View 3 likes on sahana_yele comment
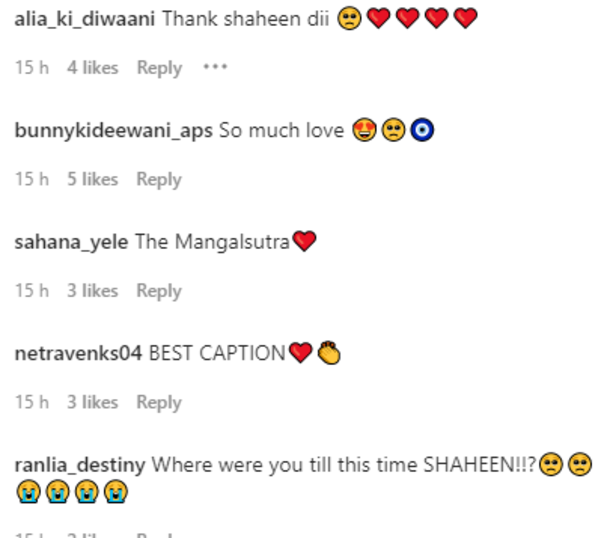This screenshot has width=616, height=538. [92, 291]
